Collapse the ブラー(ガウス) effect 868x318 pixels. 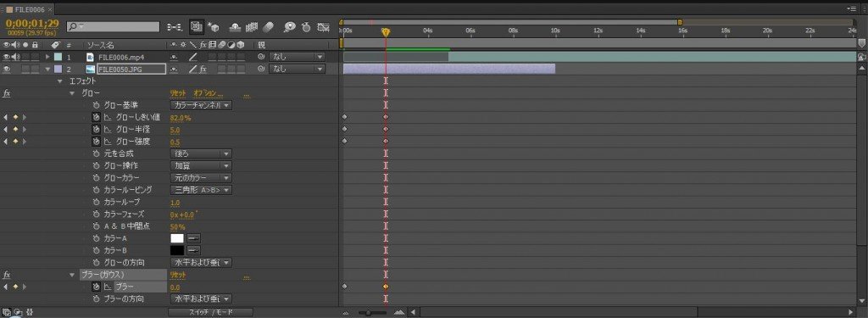click(x=72, y=275)
